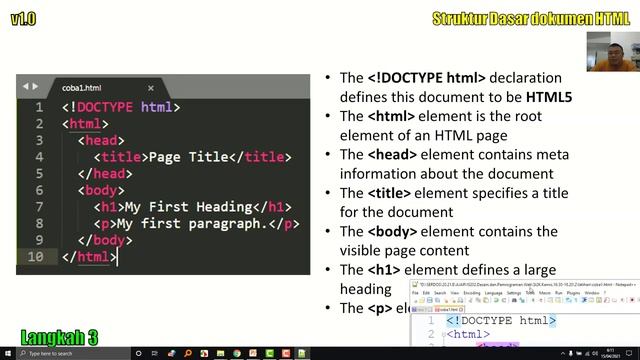Open Task View on the taskbar
Image resolution: width=640 pixels, height=360 pixels.
point(155,353)
